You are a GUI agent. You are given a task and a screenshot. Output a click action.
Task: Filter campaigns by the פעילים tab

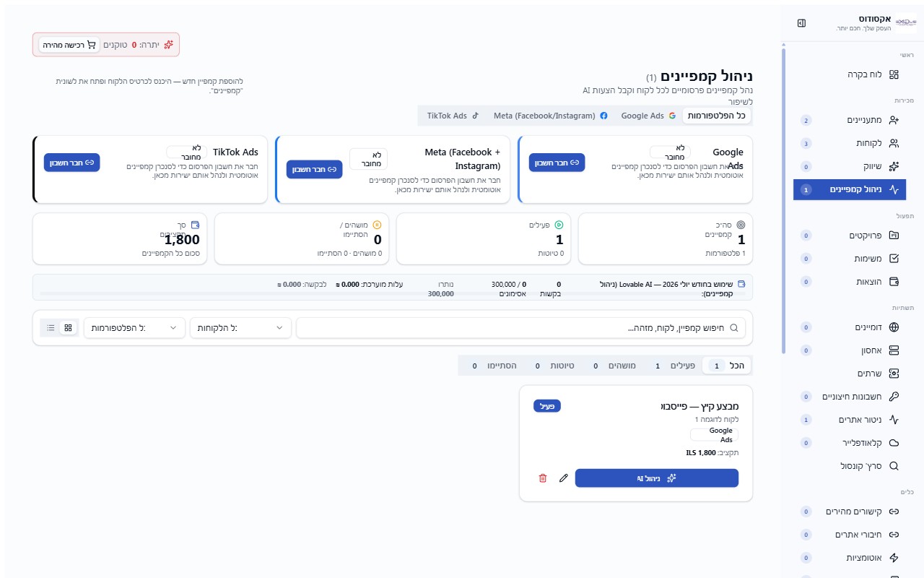[675, 366]
